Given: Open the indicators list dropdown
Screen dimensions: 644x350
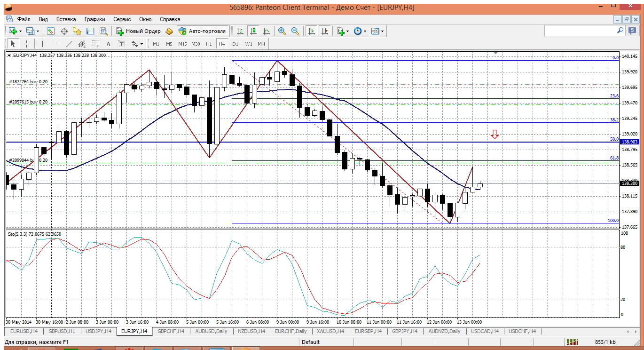Looking at the screenshot, I should pyautogui.click(x=347, y=31).
